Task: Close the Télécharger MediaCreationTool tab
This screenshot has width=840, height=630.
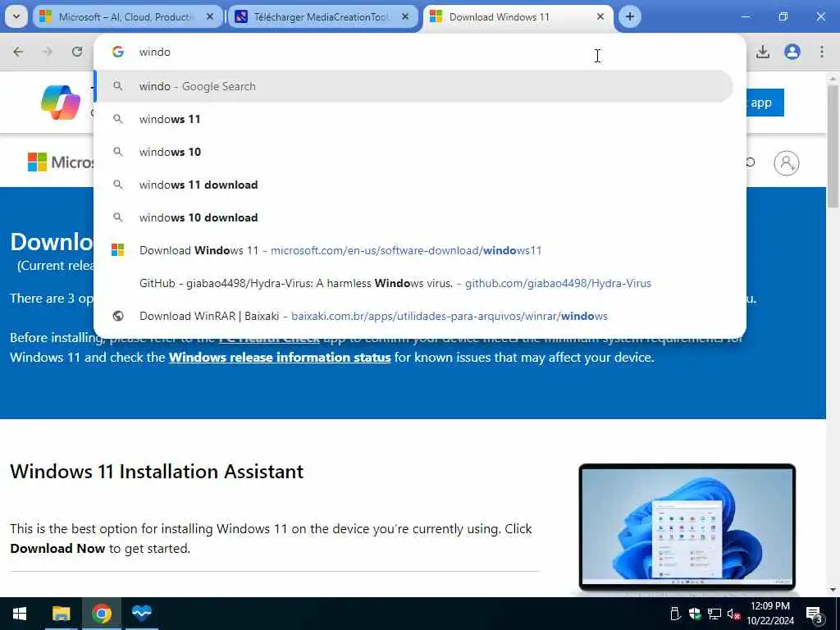Action: [x=405, y=17]
